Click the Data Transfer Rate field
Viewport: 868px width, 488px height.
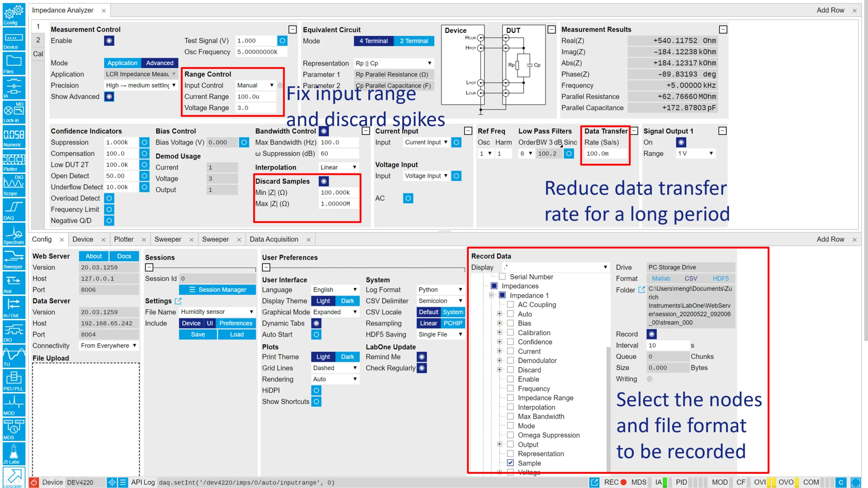pos(605,154)
